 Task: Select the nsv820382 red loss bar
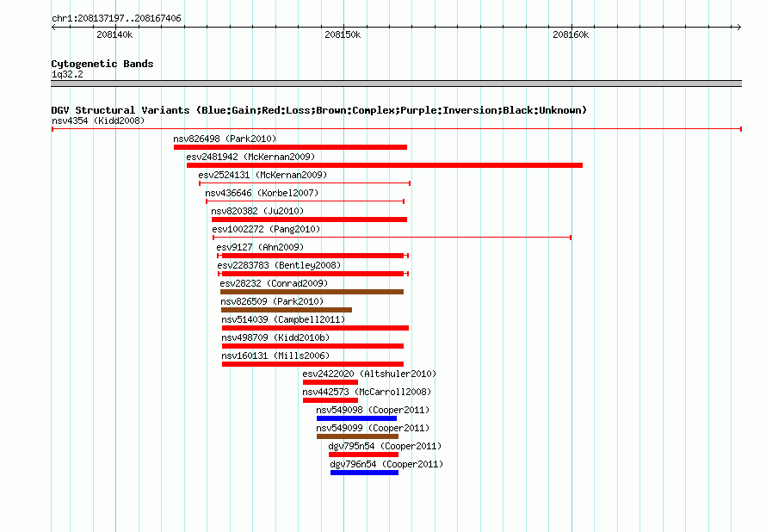click(x=309, y=220)
